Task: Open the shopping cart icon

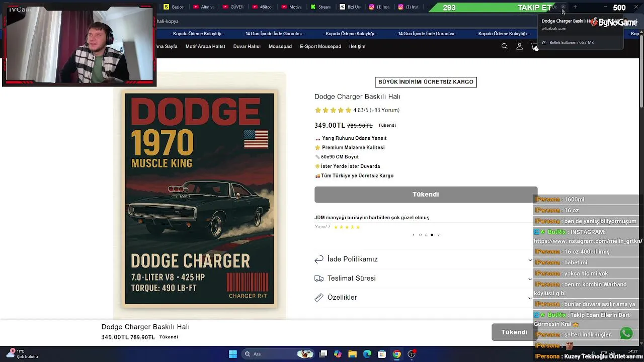Action: coord(534,47)
